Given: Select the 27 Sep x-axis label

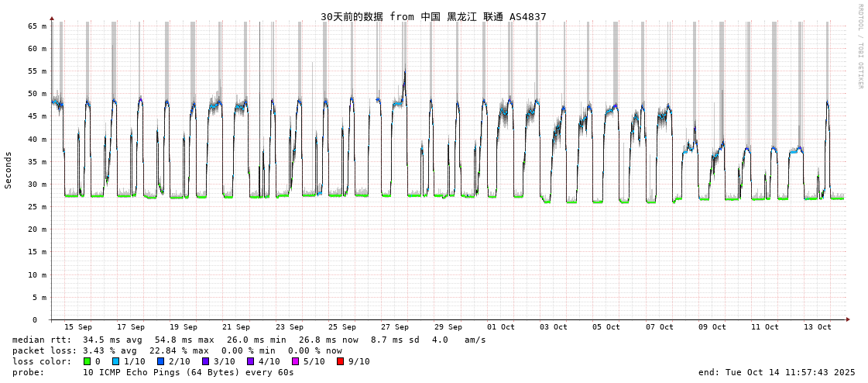Looking at the screenshot, I should 395,327.
